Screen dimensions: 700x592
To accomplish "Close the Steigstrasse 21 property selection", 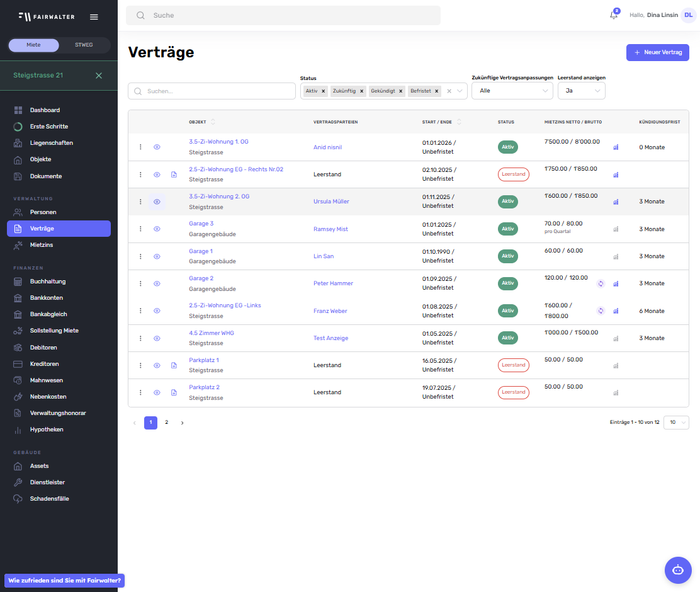I will 99,76.
